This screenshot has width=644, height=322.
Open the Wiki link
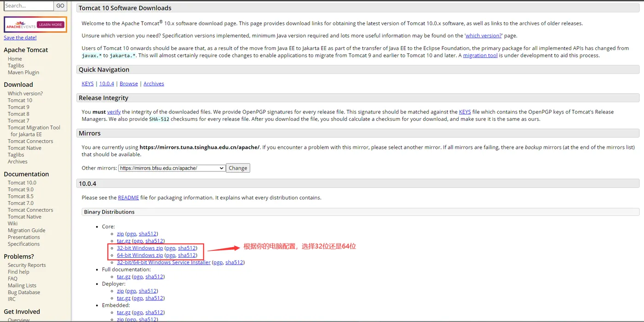click(x=12, y=224)
